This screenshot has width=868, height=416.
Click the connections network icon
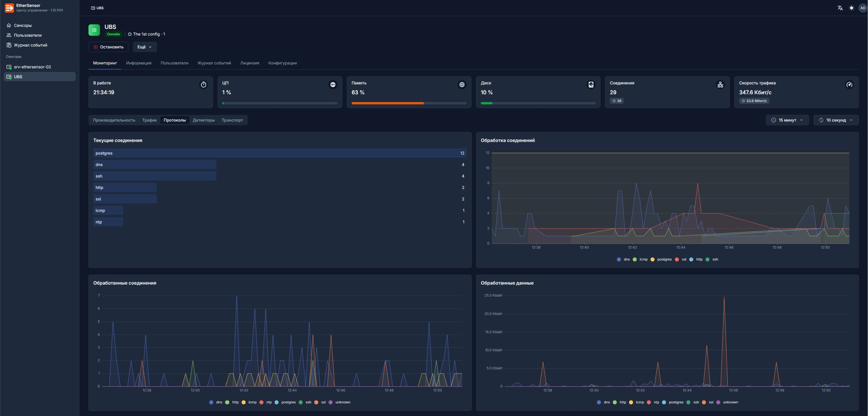720,84
